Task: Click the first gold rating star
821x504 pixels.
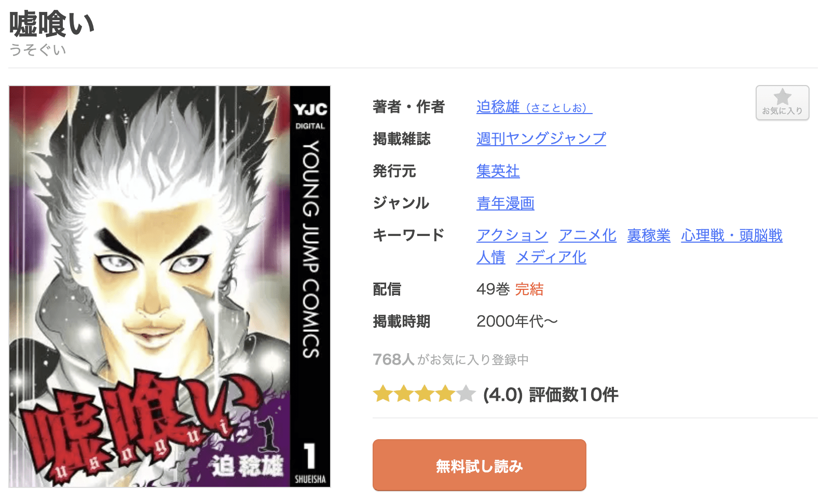Action: tap(383, 394)
